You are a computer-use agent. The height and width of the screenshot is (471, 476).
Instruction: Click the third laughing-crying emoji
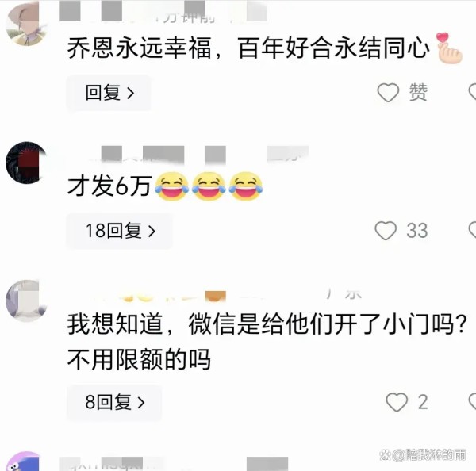(246, 186)
